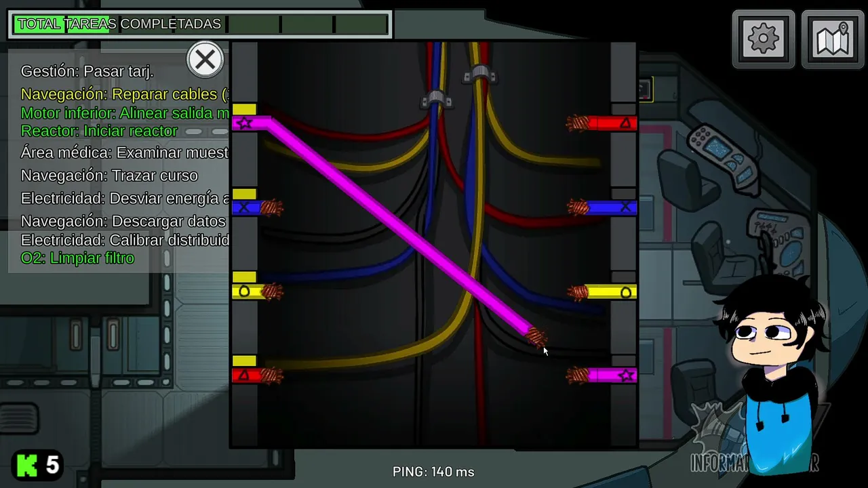
Task: Select the "Reactor: Iniciar reactor" task
Action: 99,131
